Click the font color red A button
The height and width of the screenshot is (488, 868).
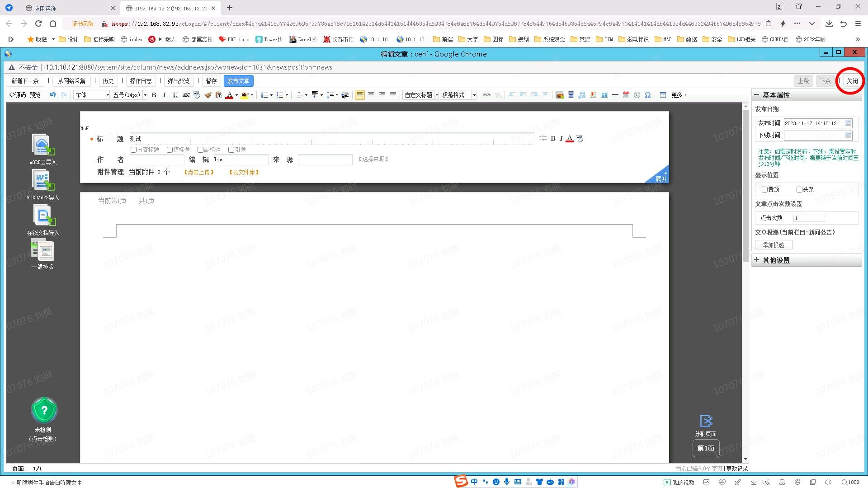point(229,95)
